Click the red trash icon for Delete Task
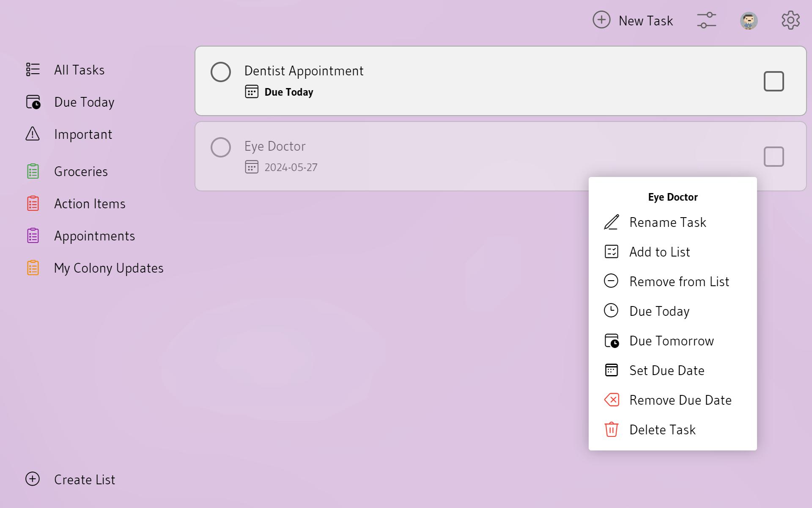Image resolution: width=812 pixels, height=508 pixels. pyautogui.click(x=611, y=429)
